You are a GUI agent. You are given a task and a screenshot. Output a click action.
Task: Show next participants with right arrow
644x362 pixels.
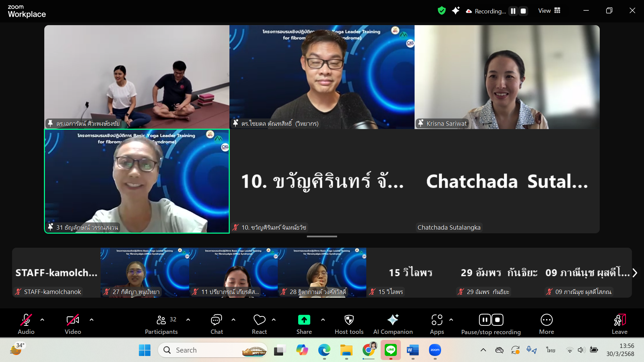(635, 273)
